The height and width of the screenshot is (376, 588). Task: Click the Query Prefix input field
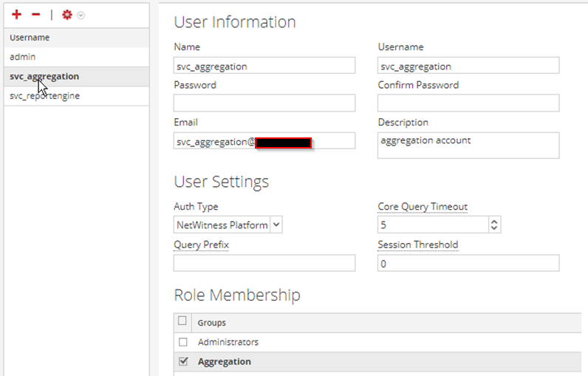(264, 263)
